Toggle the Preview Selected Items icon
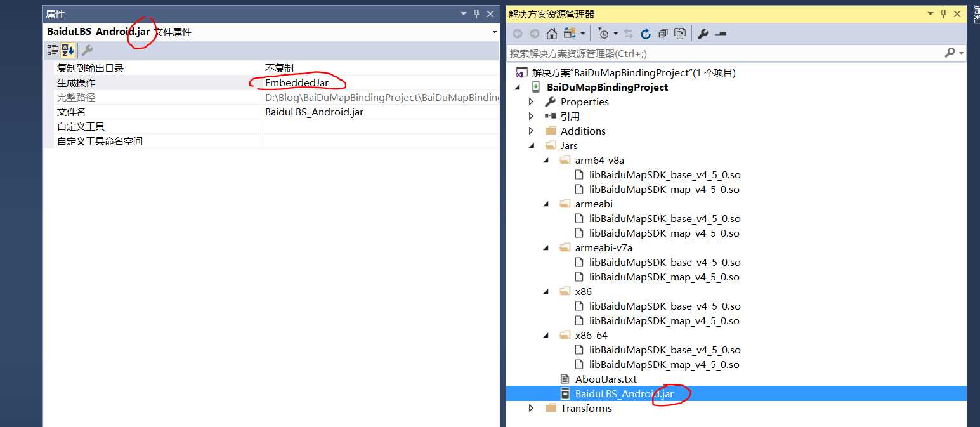 721,34
